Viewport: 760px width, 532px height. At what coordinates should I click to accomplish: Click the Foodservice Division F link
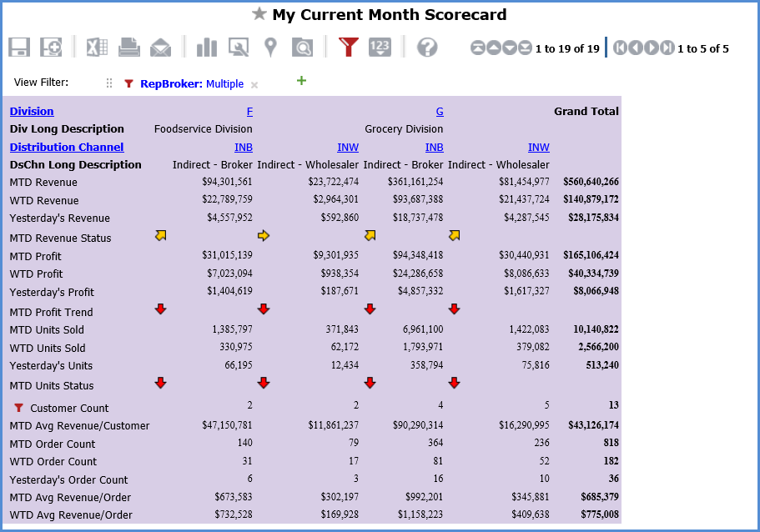point(249,111)
